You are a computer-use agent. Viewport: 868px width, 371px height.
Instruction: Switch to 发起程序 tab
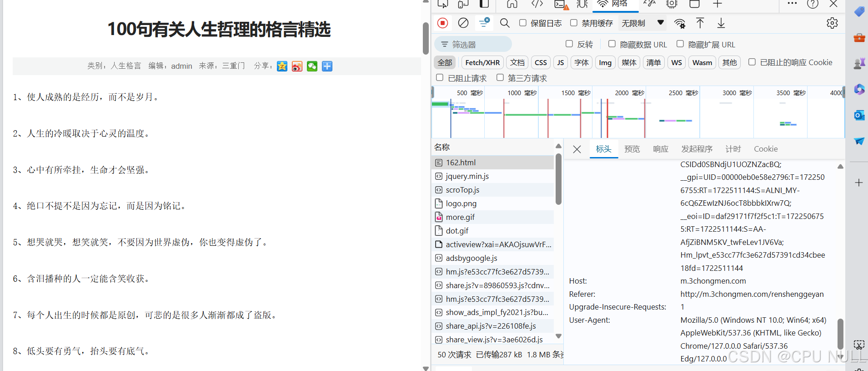[x=697, y=149]
